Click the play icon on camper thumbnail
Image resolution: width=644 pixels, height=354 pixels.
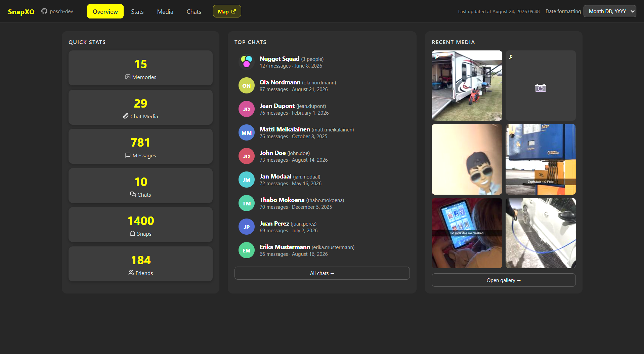pyautogui.click(x=437, y=56)
